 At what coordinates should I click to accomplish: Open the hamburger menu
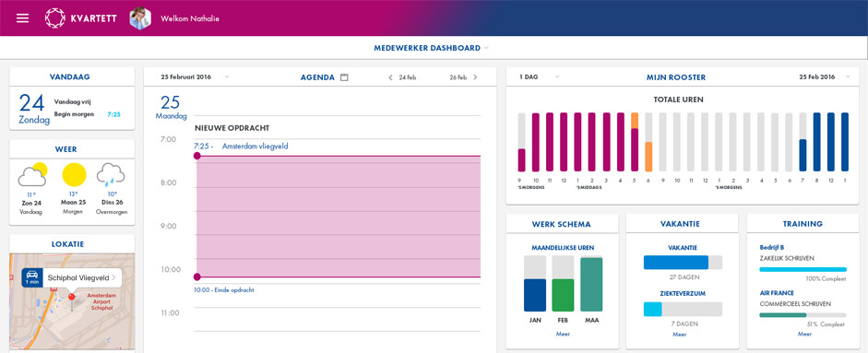(22, 18)
